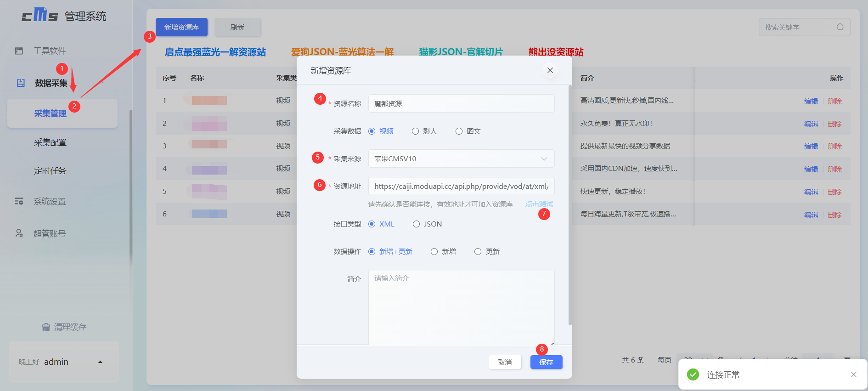The image size is (868, 391).
Task: Click the 点击测试 link
Action: [x=539, y=204]
